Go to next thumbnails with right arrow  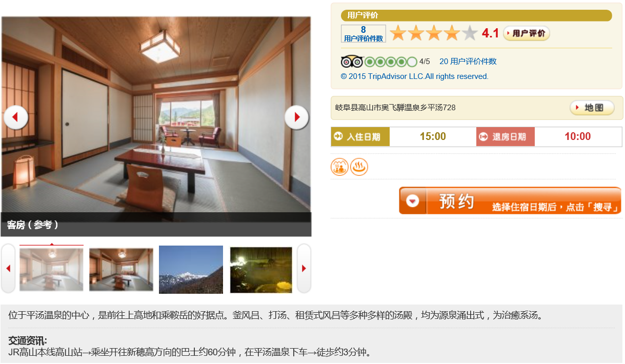pyautogui.click(x=304, y=268)
